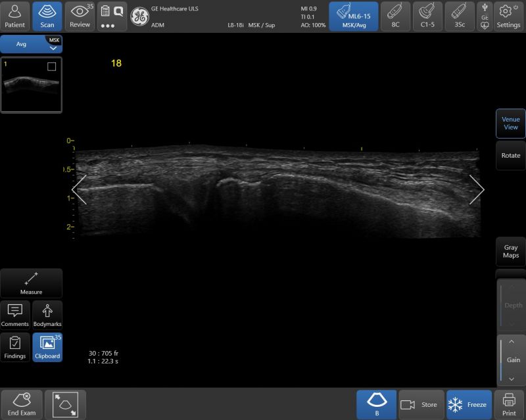526x420 pixels.
Task: Open the Findings checklist
Action: click(x=14, y=347)
